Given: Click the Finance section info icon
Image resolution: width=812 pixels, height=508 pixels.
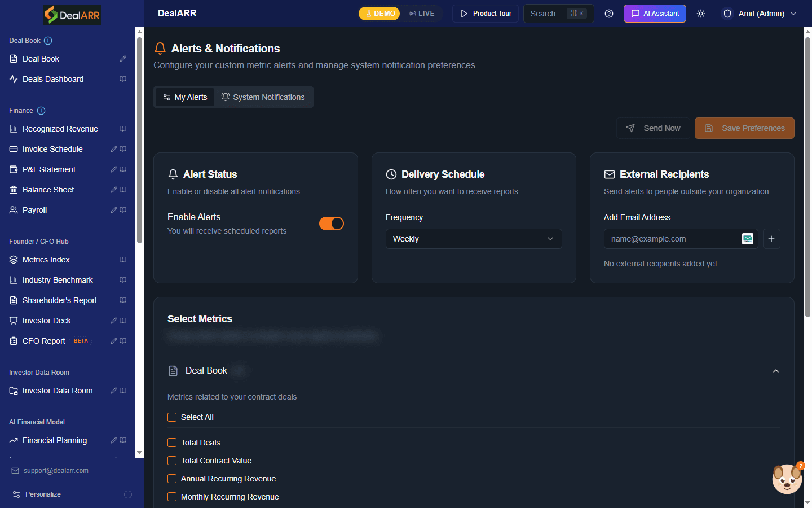Looking at the screenshot, I should [x=41, y=111].
